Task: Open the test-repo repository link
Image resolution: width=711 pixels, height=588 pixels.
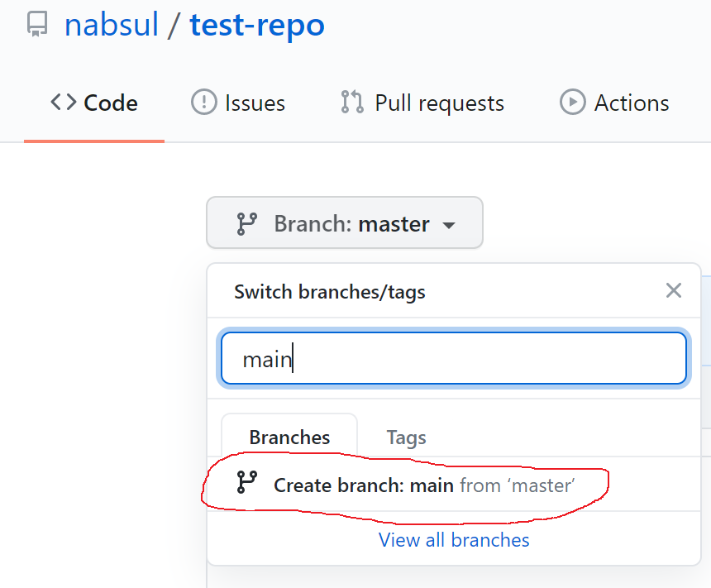Action: click(x=256, y=25)
